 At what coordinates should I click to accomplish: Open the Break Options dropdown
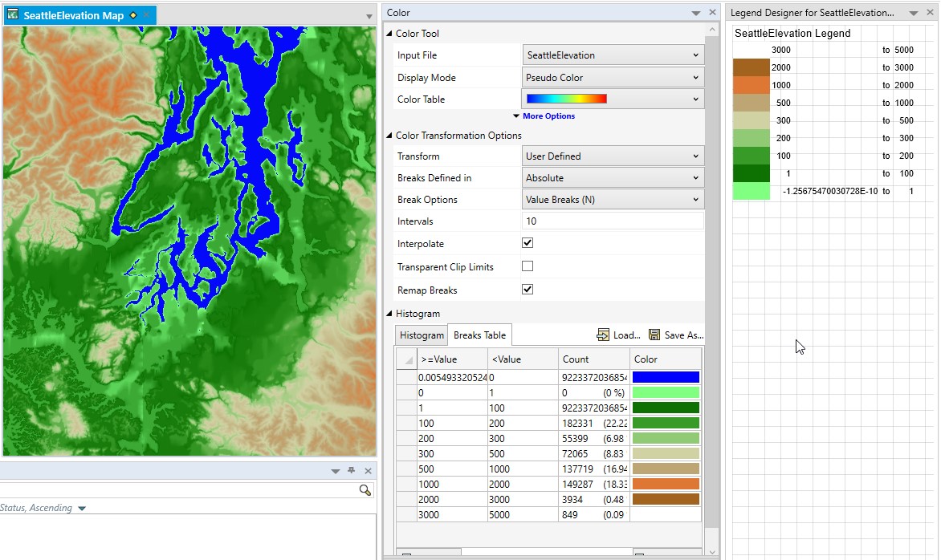coord(613,199)
